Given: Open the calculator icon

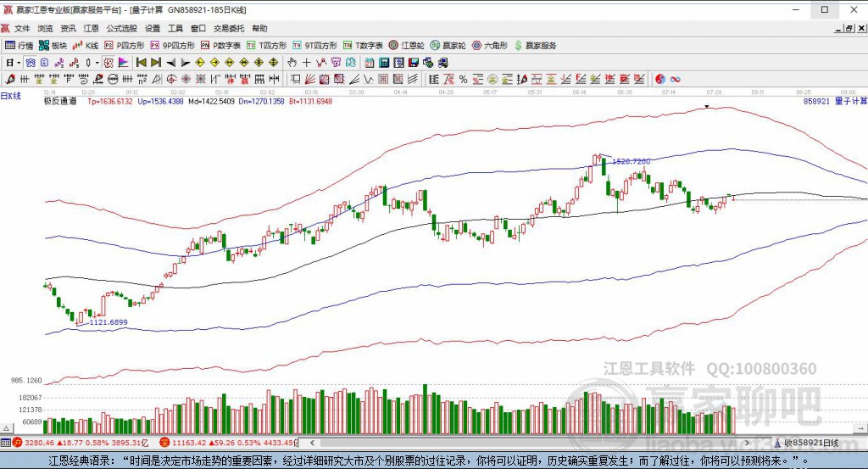Looking at the screenshot, I should click(384, 63).
